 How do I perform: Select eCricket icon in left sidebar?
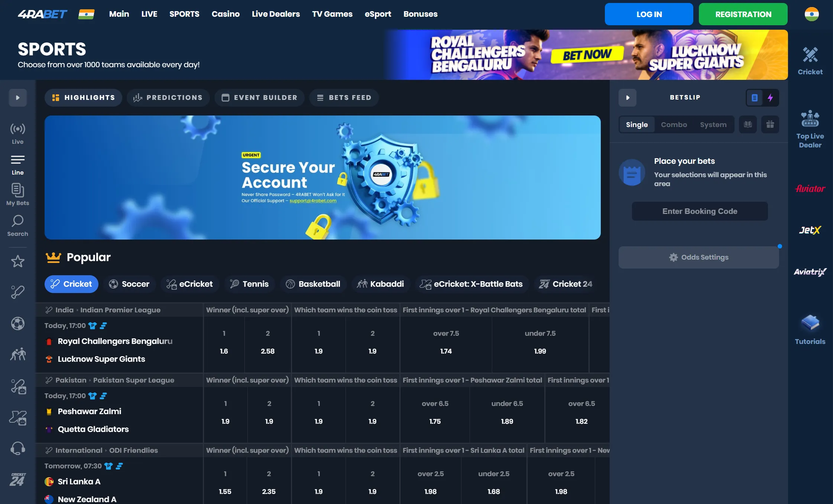17,386
